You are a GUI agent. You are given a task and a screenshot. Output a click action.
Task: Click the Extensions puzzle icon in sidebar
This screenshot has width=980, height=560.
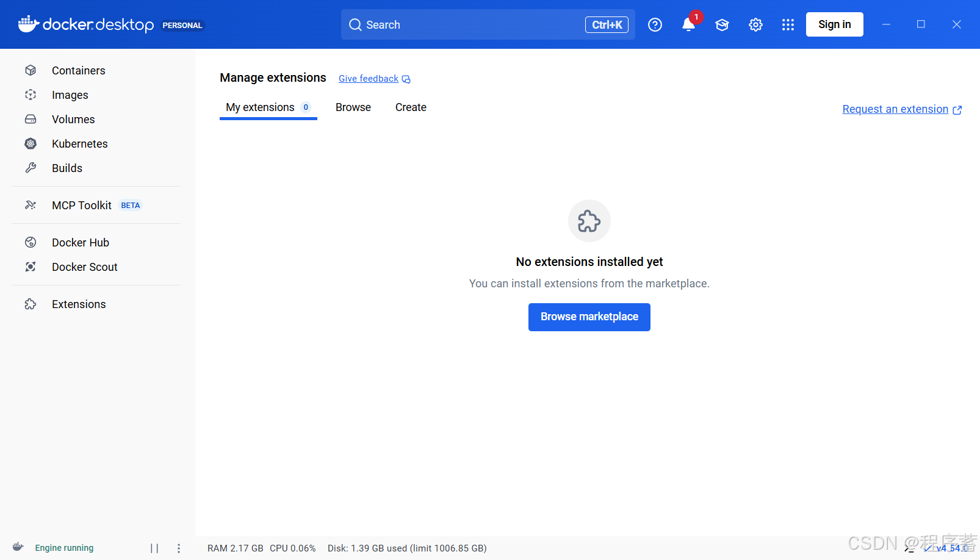click(x=31, y=304)
